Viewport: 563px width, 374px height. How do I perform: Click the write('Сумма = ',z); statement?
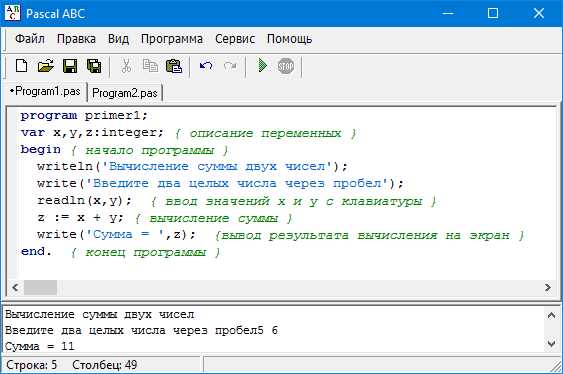pos(116,235)
